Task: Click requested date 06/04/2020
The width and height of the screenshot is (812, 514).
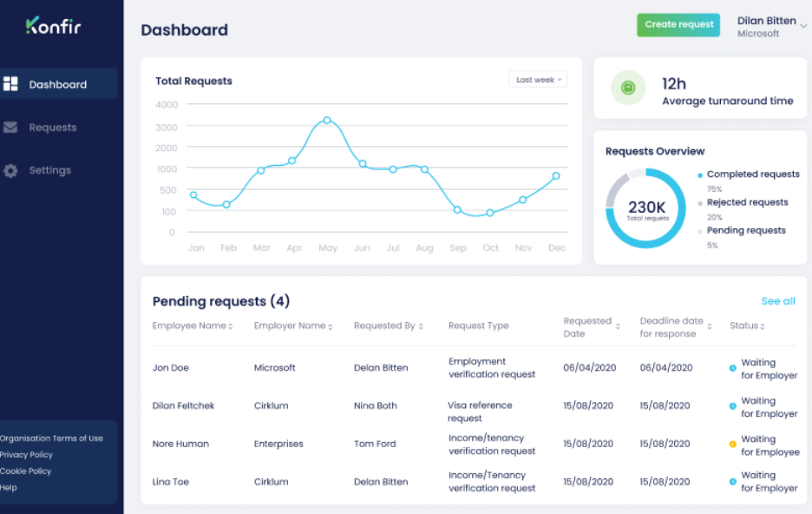Action: click(589, 368)
